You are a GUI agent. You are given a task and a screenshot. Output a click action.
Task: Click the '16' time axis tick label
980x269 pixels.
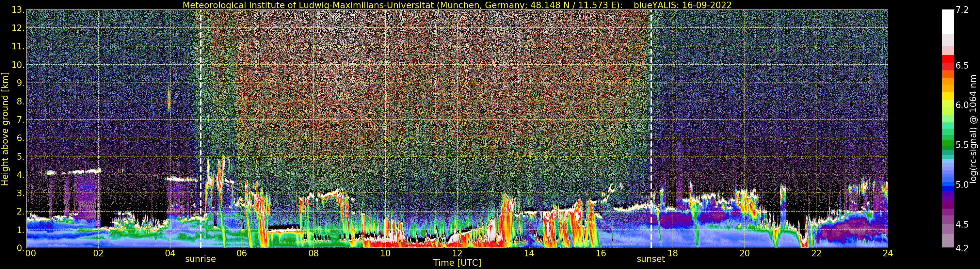tap(601, 253)
